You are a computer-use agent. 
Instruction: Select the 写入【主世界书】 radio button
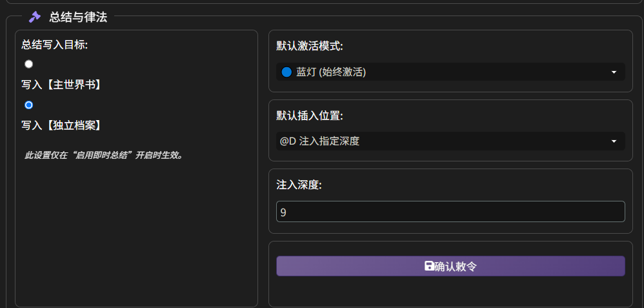click(x=28, y=64)
